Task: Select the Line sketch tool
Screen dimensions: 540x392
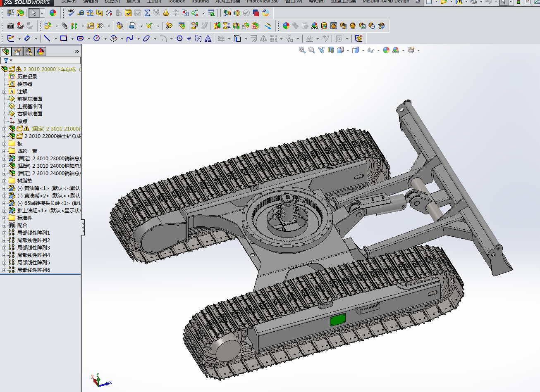Action: coord(48,38)
